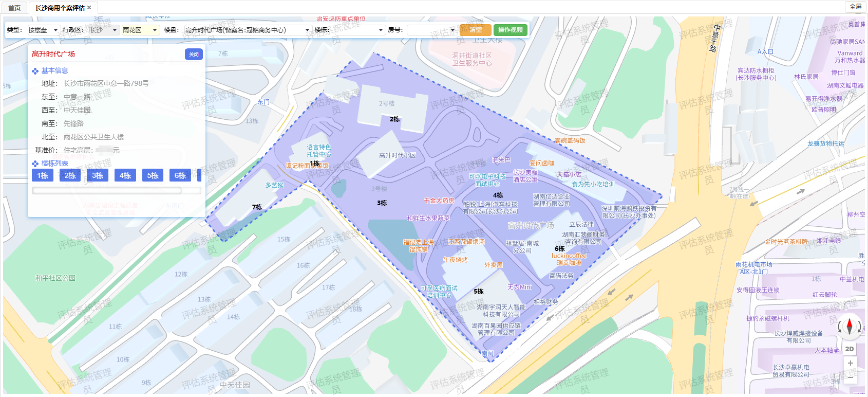The image size is (868, 397).
Task: Open the green 操作视频 button
Action: [510, 30]
